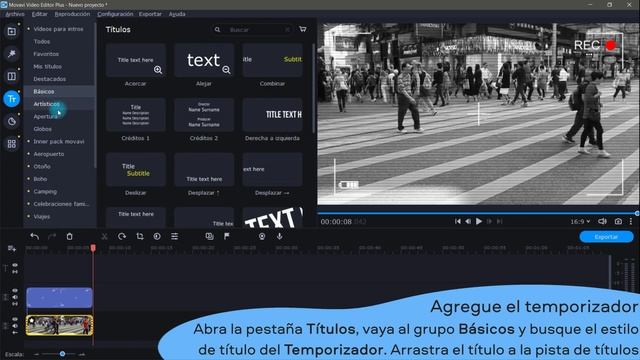
Task: Add a marker with flag icon
Action: tap(227, 236)
